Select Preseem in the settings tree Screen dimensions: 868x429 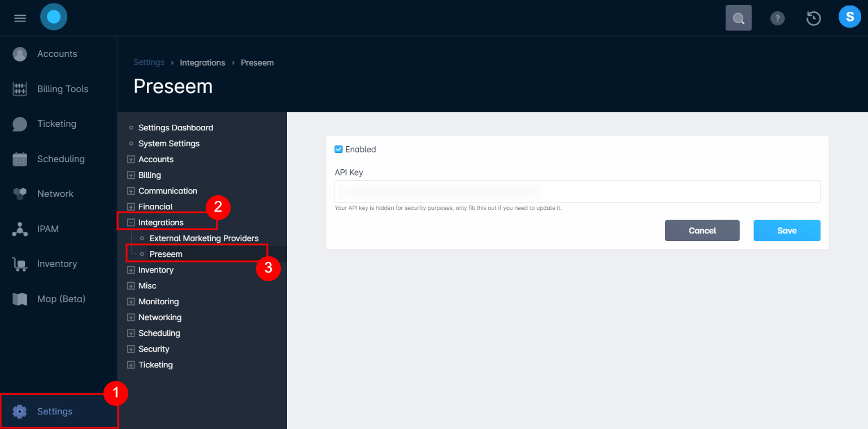coord(166,255)
